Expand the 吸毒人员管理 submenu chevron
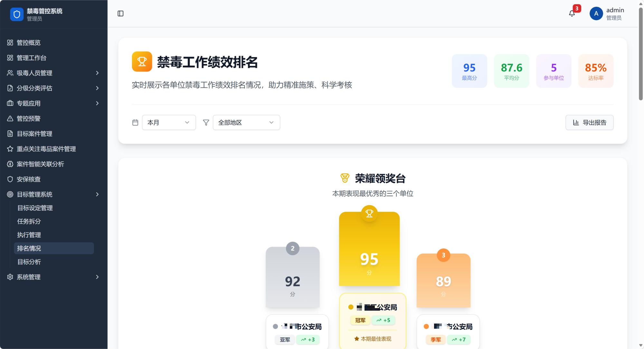Screen dimensions: 644x349 pyautogui.click(x=97, y=73)
